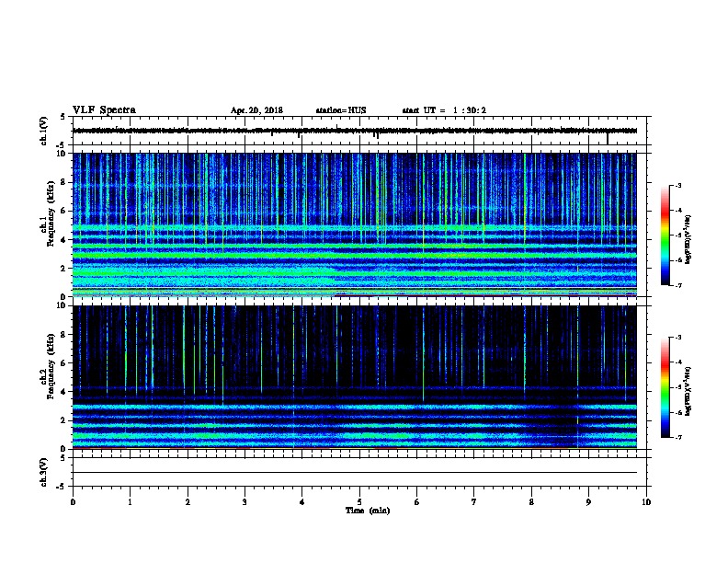Click the ch.1 voltage waveform trace

click(355, 131)
